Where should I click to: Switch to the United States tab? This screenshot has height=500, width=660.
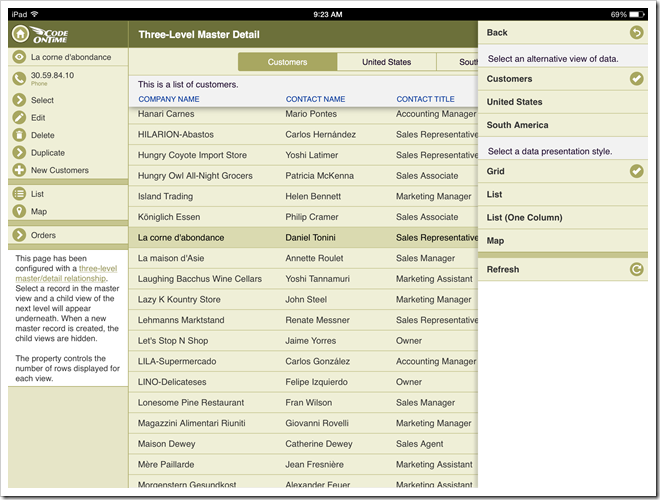(386, 62)
